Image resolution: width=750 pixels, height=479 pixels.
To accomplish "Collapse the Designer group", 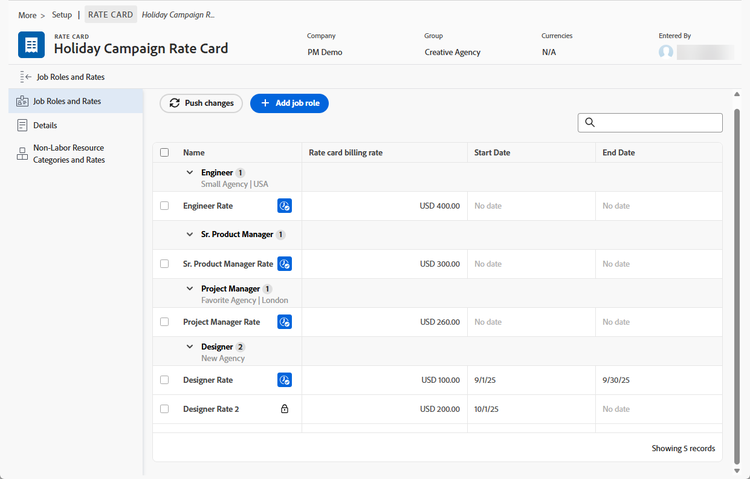I will pos(190,347).
